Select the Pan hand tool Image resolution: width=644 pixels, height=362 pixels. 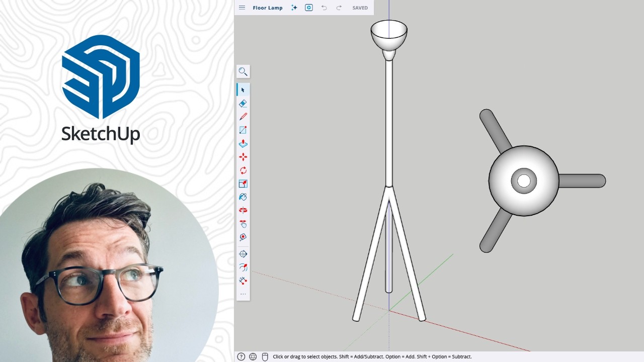[x=243, y=224]
